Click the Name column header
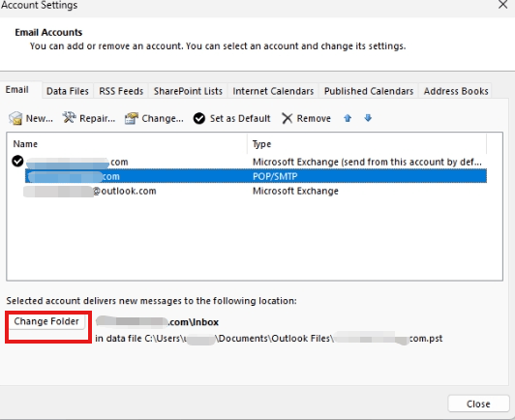Viewport: 515px width, 420px height. click(x=127, y=144)
